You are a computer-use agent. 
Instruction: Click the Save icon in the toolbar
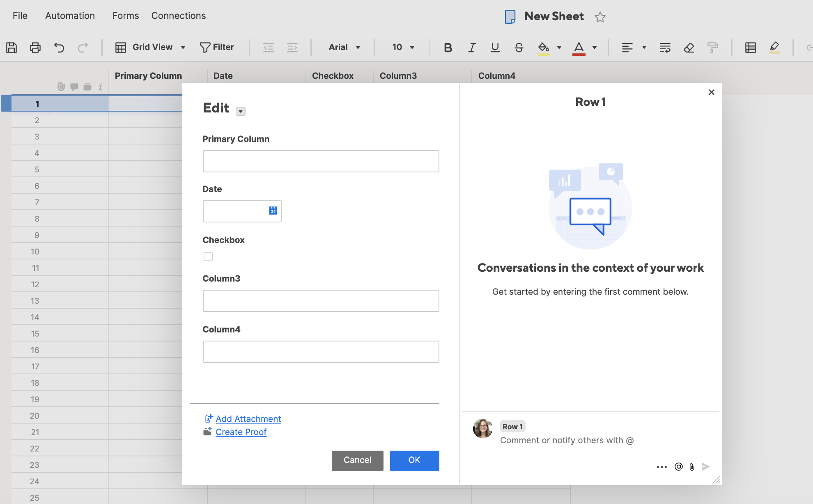11,48
